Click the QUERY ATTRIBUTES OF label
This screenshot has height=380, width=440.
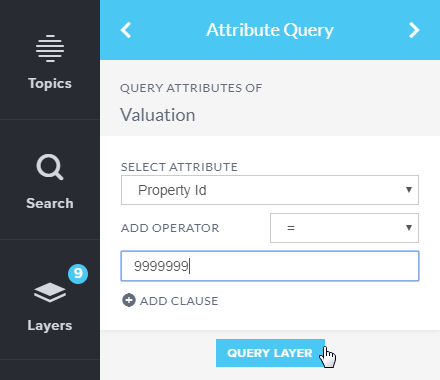tap(191, 88)
